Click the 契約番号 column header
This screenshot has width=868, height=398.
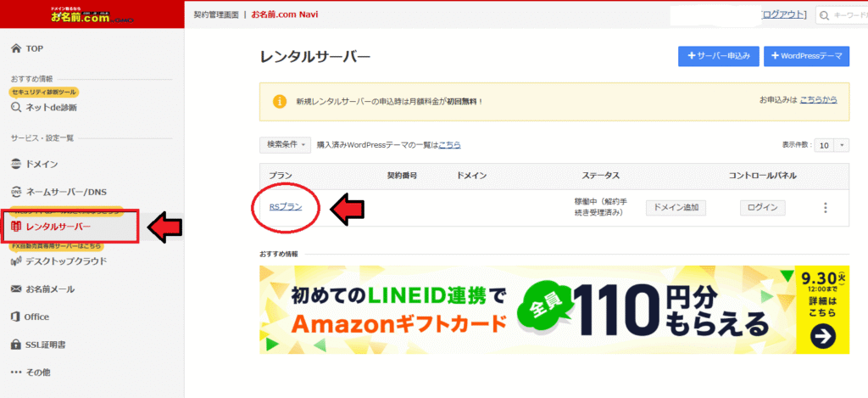[402, 176]
